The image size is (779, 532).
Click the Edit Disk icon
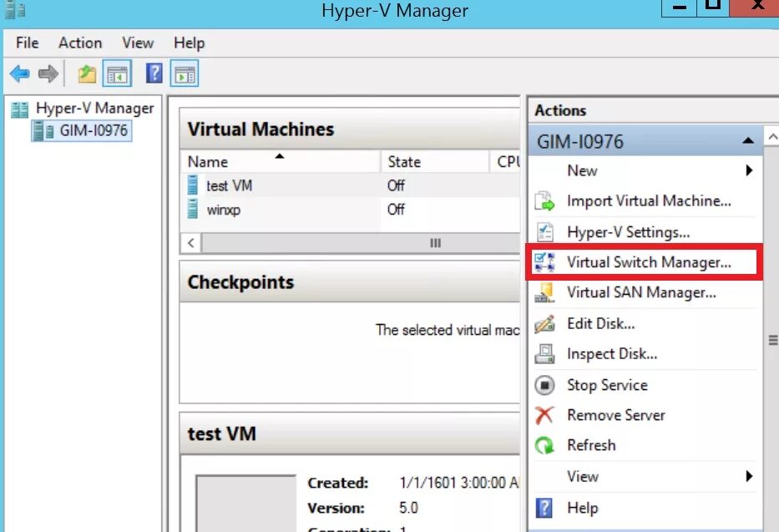pos(546,323)
